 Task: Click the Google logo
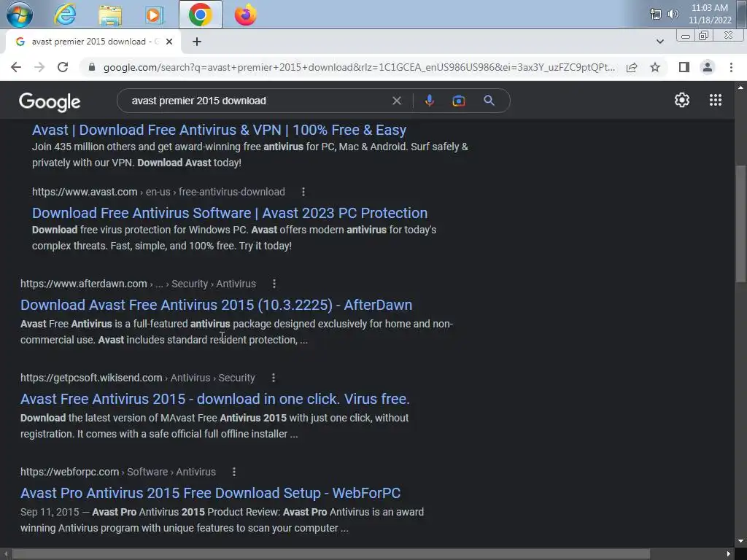click(50, 101)
